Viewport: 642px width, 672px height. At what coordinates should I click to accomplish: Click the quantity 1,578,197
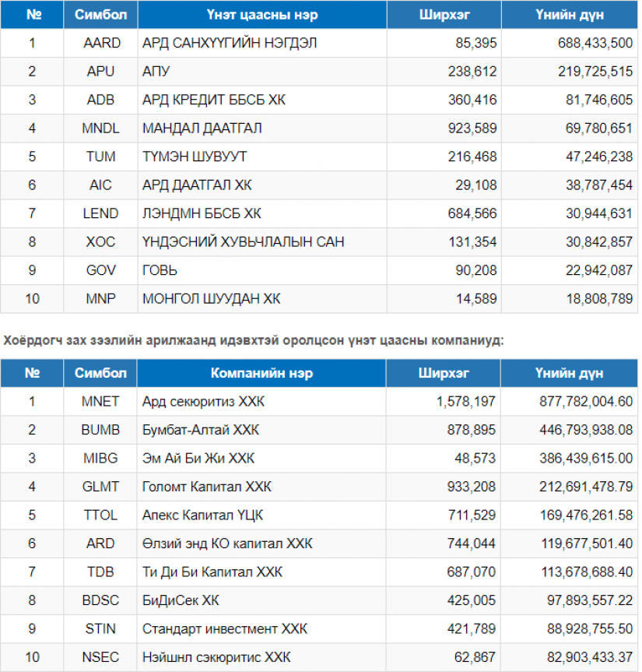click(x=466, y=401)
